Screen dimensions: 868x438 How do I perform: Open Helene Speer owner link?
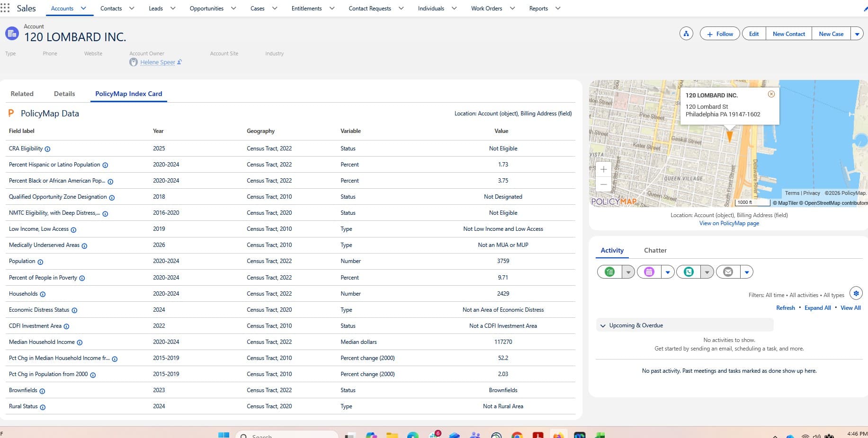(x=158, y=62)
